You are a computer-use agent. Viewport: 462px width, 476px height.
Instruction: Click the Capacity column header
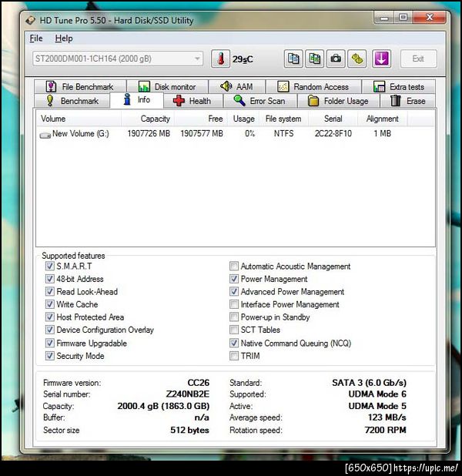(148, 119)
